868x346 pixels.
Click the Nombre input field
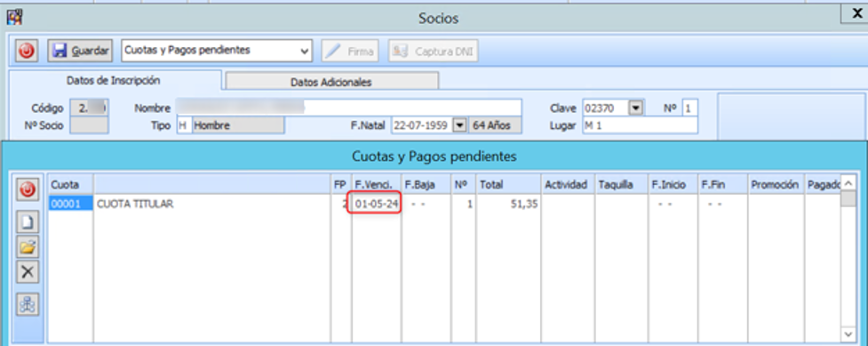pos(349,108)
